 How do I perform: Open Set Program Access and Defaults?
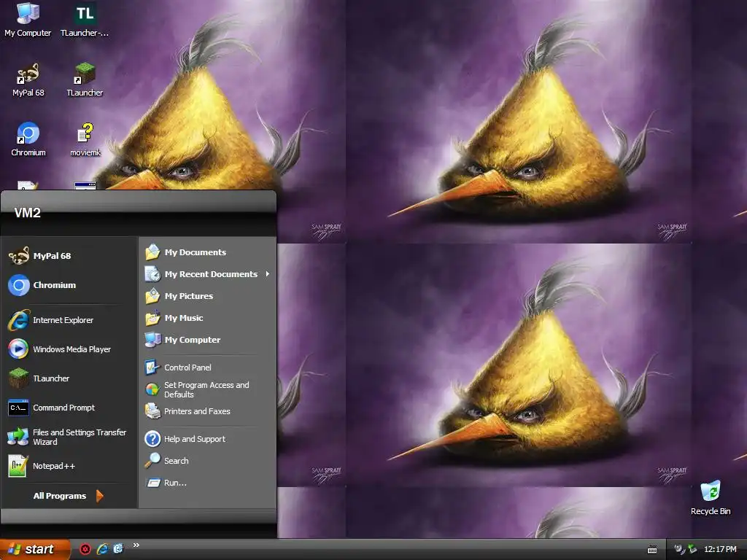pos(208,389)
